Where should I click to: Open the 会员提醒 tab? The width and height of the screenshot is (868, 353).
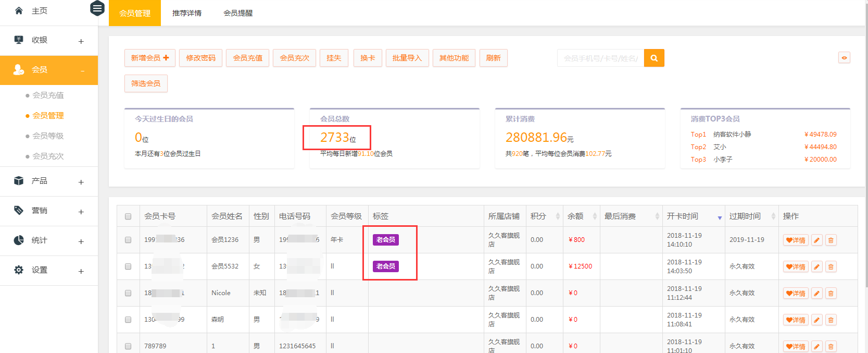click(x=238, y=13)
